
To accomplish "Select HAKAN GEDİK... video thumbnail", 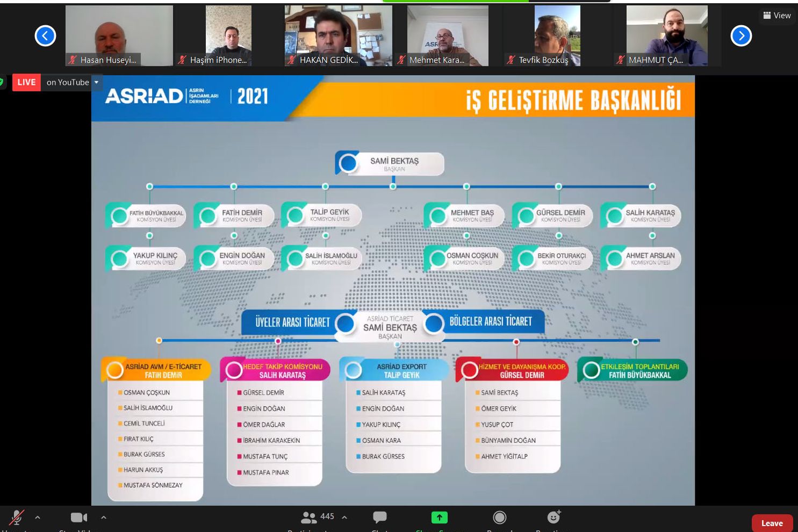I will 338,35.
